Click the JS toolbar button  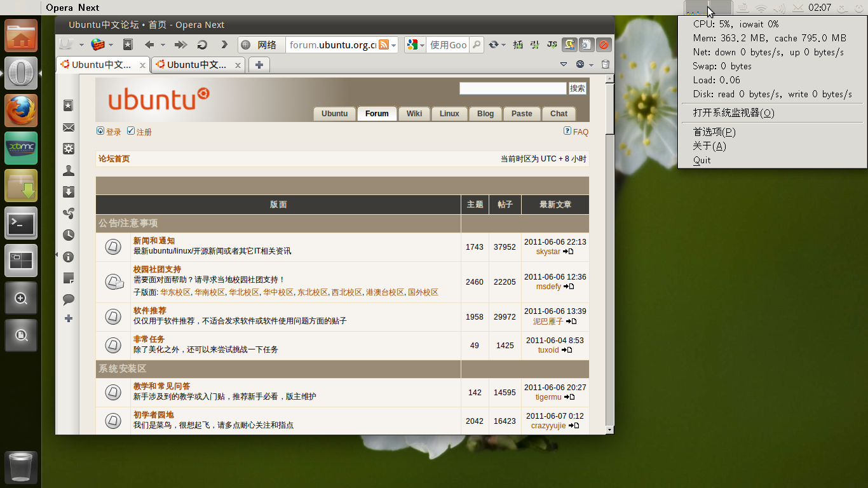tap(552, 44)
